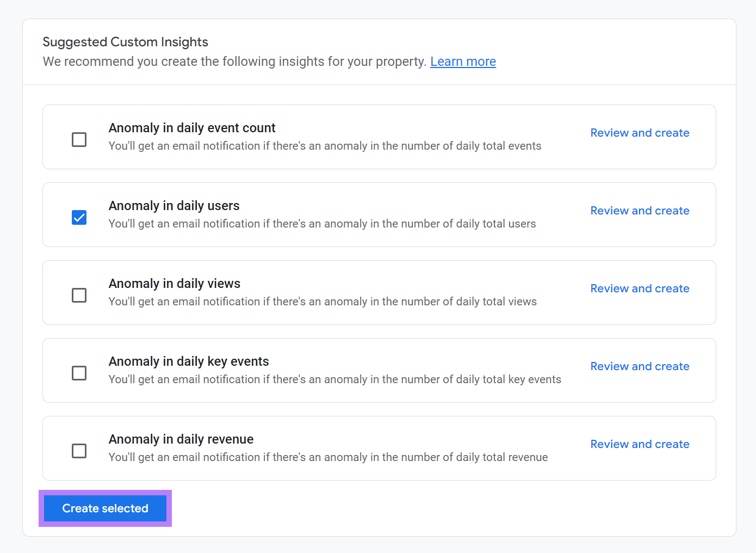
Task: Check the Anomaly in daily event count checkbox
Action: pos(79,139)
